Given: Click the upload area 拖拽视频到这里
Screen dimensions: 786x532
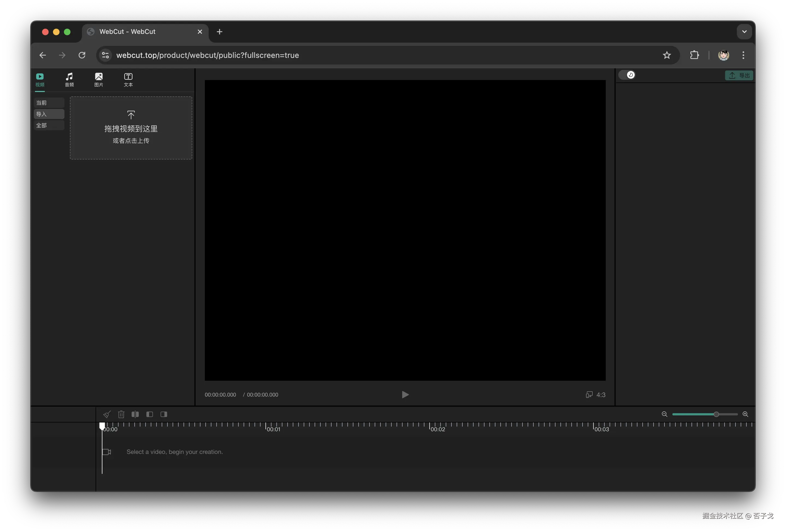Looking at the screenshot, I should pos(131,128).
